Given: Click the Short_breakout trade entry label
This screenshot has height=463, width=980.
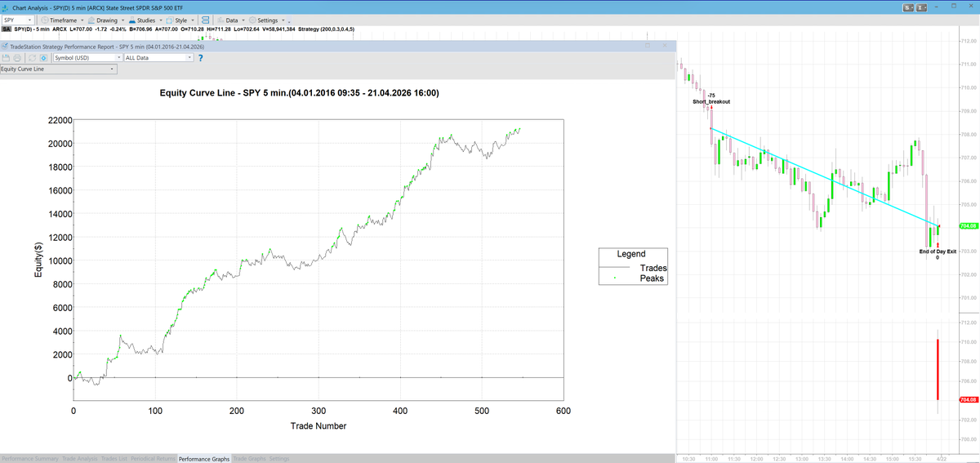Looking at the screenshot, I should [x=711, y=101].
